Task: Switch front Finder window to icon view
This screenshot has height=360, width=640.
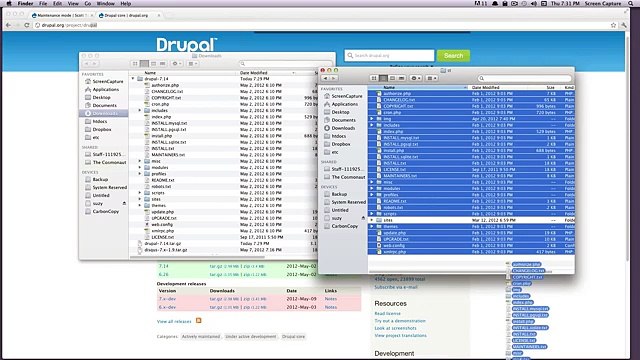Action: [374, 78]
